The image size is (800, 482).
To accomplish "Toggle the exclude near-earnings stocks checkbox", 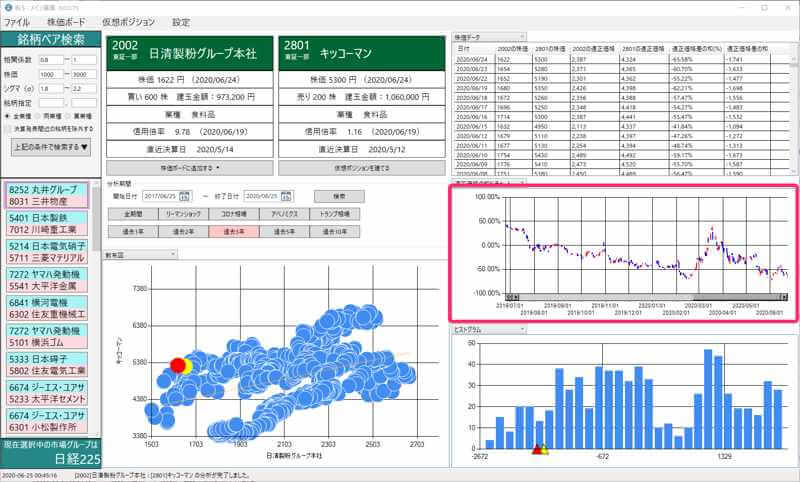I will (8, 129).
